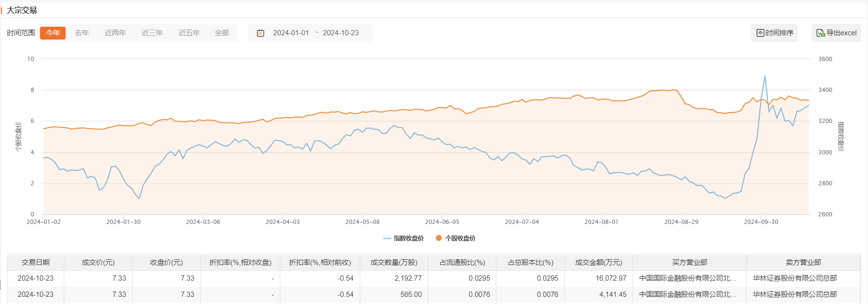Click 中国国际金融 buyer in first row
868x304 pixels.
(688, 278)
